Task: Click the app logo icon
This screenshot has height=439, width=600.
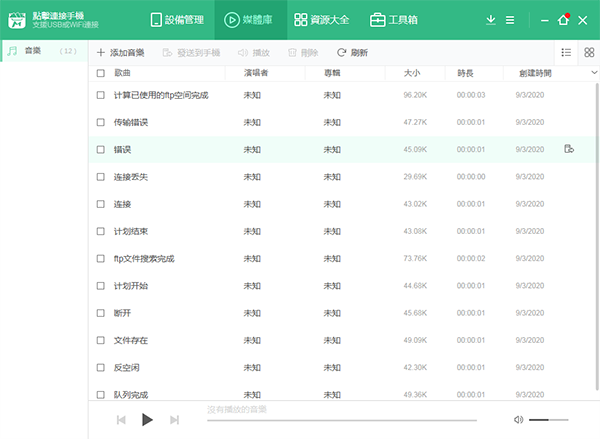Action: click(17, 20)
